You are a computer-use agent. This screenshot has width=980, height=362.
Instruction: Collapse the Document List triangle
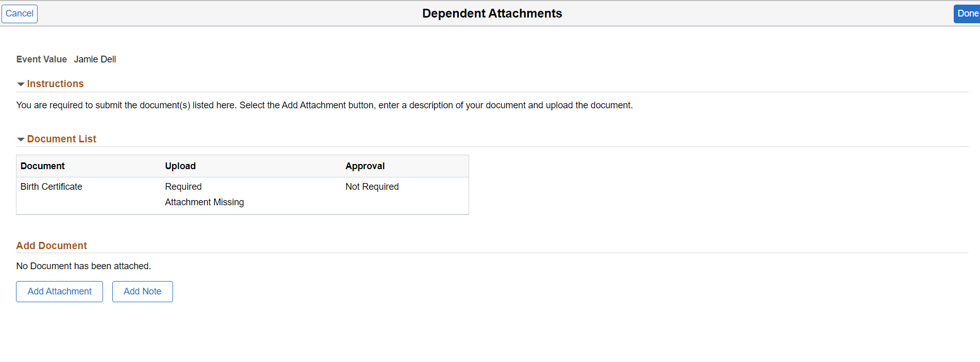pos(21,139)
